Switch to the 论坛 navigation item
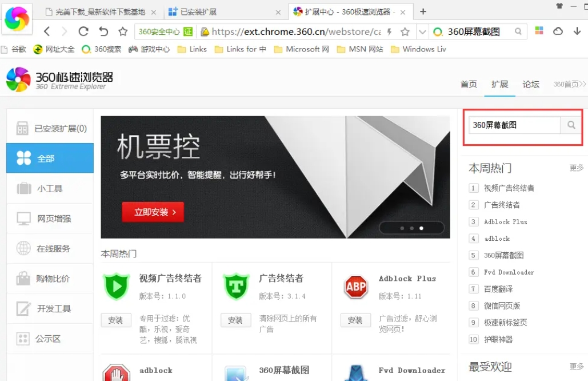 click(x=531, y=84)
